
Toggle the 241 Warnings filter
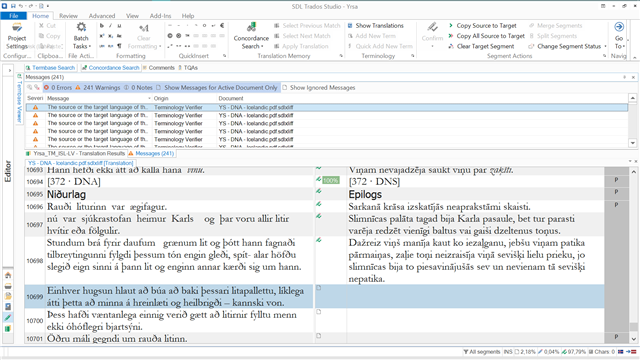pos(98,88)
